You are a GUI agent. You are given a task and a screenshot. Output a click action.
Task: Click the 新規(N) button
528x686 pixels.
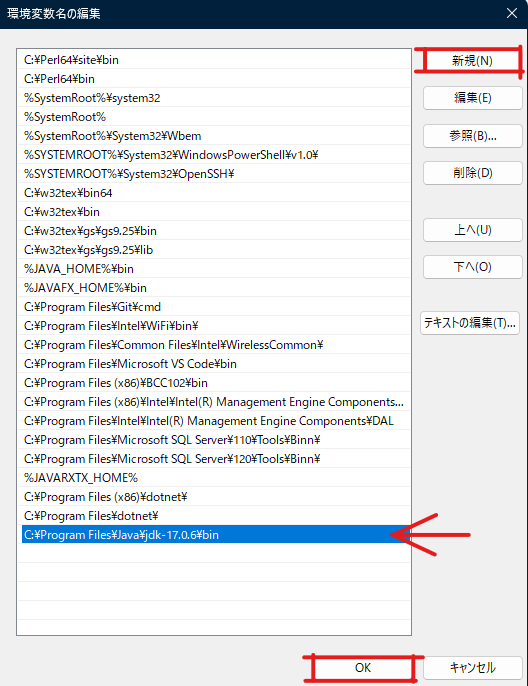click(472, 60)
